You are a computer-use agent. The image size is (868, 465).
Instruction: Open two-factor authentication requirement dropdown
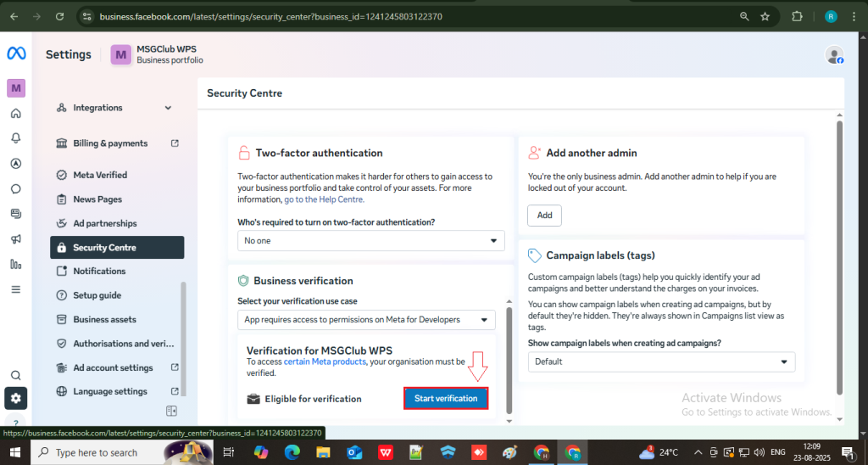coord(370,241)
